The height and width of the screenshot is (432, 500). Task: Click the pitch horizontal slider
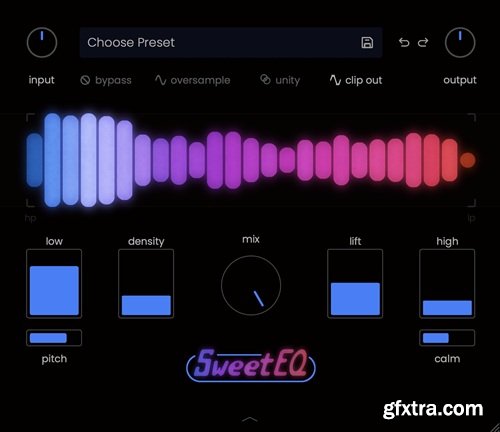click(54, 338)
